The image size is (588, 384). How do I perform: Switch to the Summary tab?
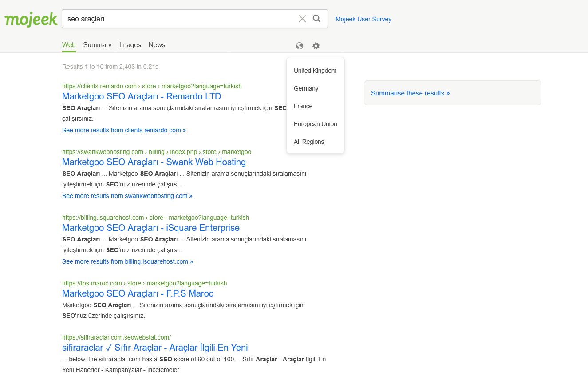click(97, 45)
